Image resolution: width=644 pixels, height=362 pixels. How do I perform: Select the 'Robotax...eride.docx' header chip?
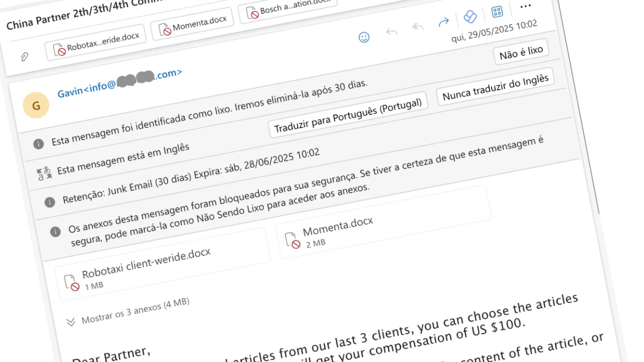pyautogui.click(x=97, y=43)
